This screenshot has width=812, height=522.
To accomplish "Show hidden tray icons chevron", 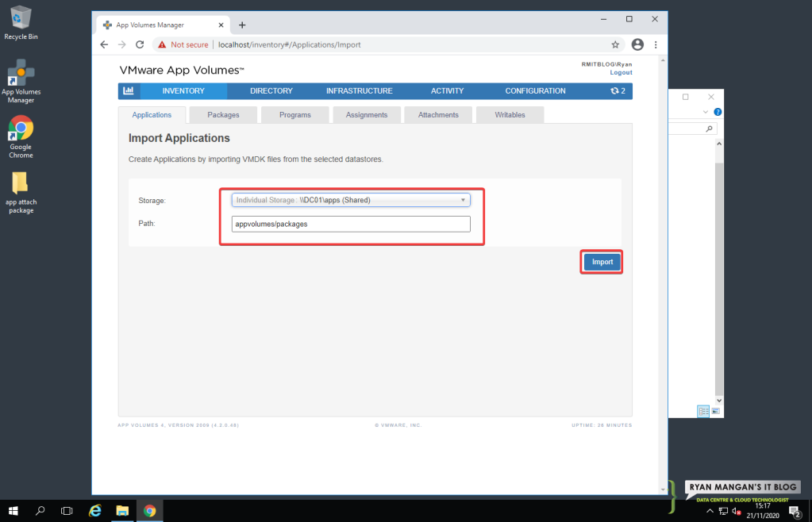I will point(710,512).
